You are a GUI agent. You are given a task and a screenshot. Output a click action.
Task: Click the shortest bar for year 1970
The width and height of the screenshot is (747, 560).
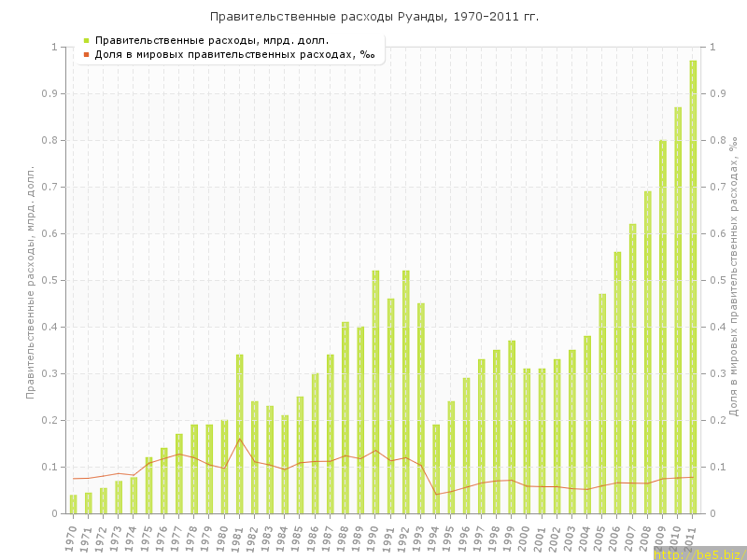pyautogui.click(x=74, y=504)
